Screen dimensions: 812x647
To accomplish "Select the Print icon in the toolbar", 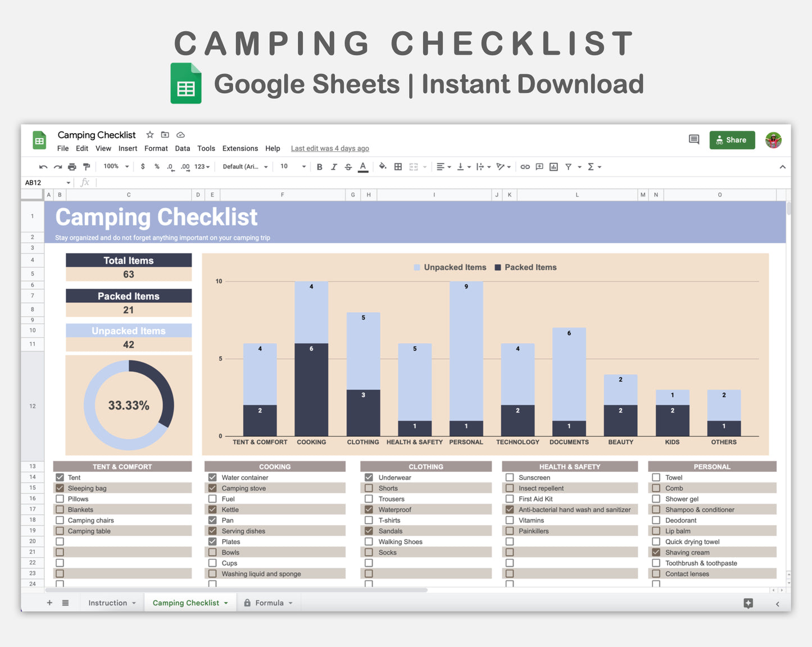I will coord(72,166).
